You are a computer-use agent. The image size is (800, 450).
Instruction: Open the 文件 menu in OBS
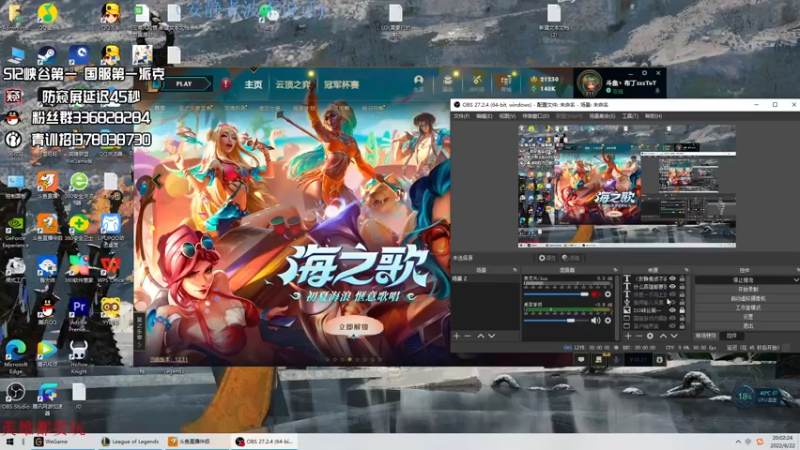pyautogui.click(x=461, y=116)
